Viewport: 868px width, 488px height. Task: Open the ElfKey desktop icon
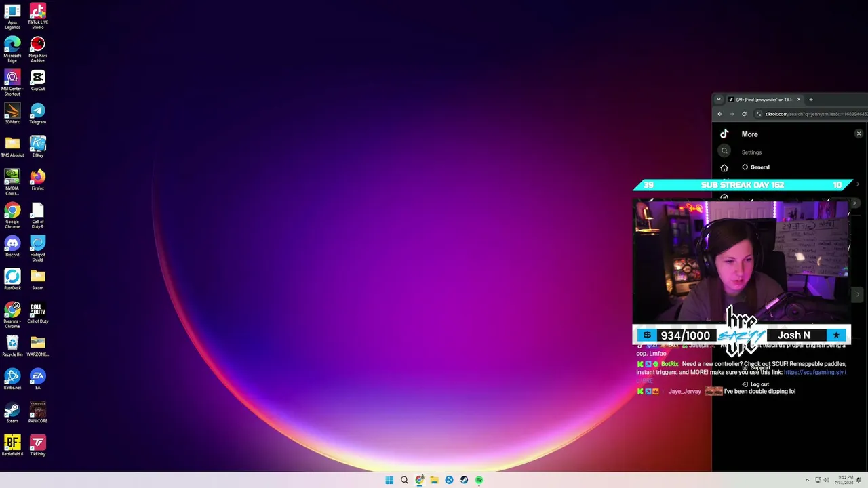pos(38,146)
